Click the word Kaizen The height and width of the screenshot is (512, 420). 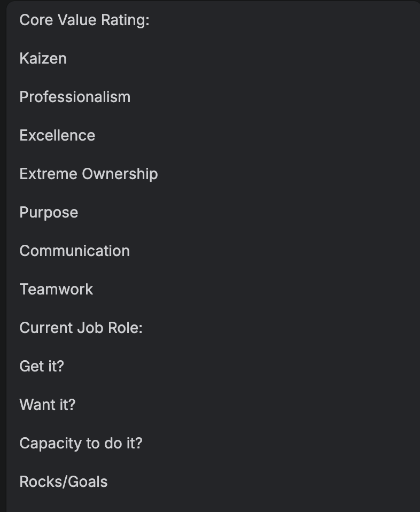(43, 59)
